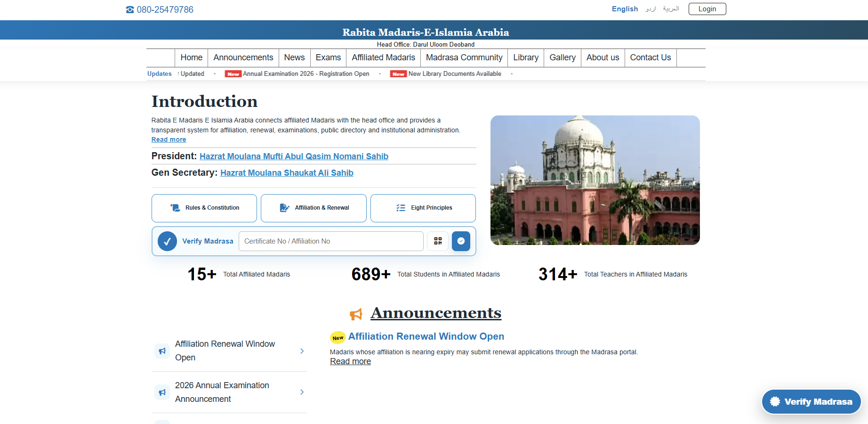Click megaphone icon beside Affiliation Renewal Window
The height and width of the screenshot is (424, 868).
pos(162,351)
